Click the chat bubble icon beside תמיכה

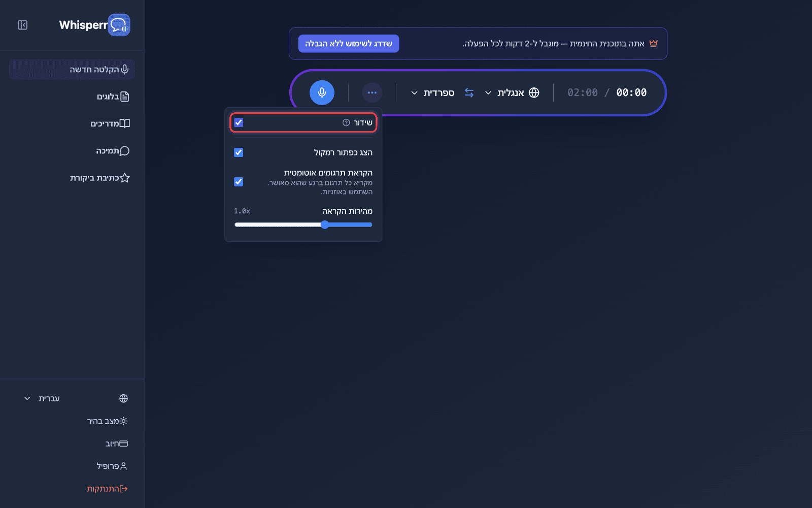125,151
